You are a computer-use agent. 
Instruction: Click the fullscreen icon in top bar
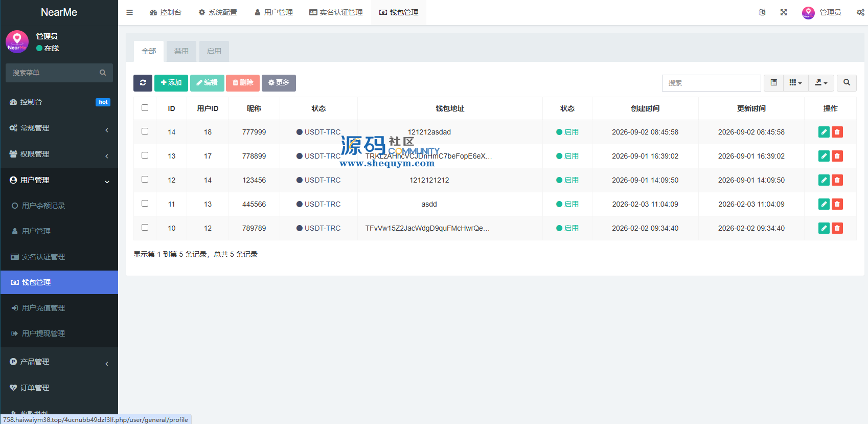pyautogui.click(x=784, y=12)
